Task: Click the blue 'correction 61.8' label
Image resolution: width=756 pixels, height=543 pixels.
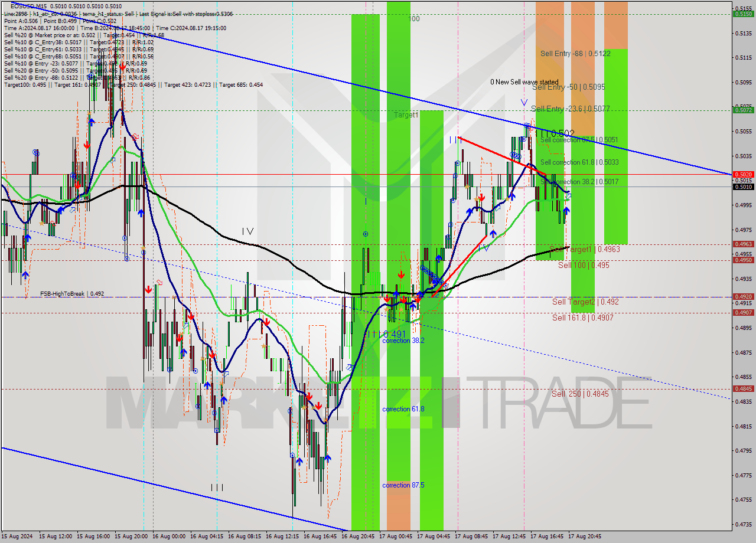Action: point(403,410)
